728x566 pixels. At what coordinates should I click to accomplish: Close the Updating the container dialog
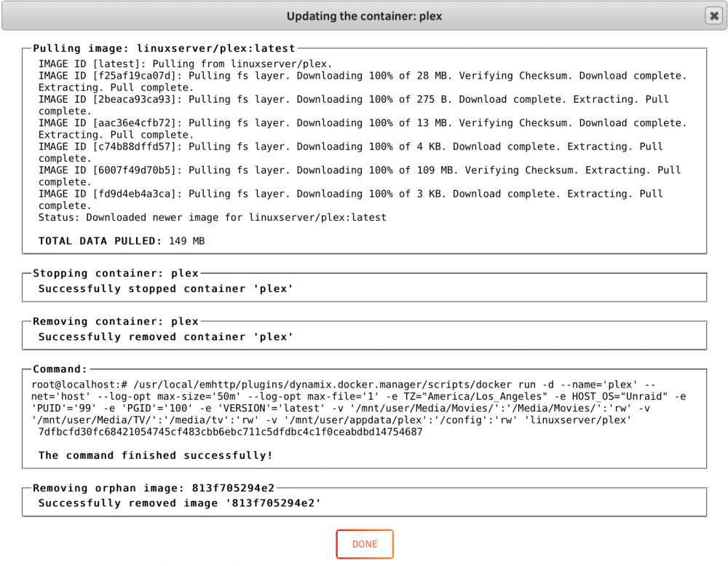point(713,16)
